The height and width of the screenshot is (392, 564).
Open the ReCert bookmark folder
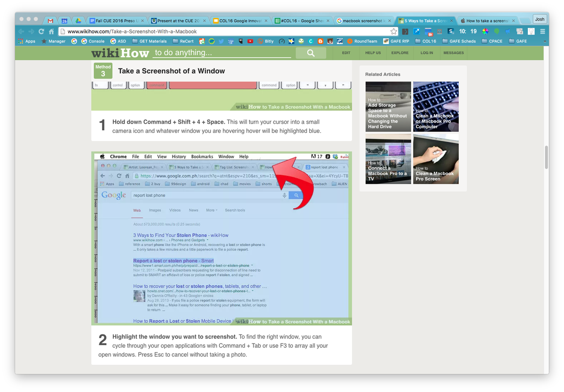pyautogui.click(x=183, y=41)
